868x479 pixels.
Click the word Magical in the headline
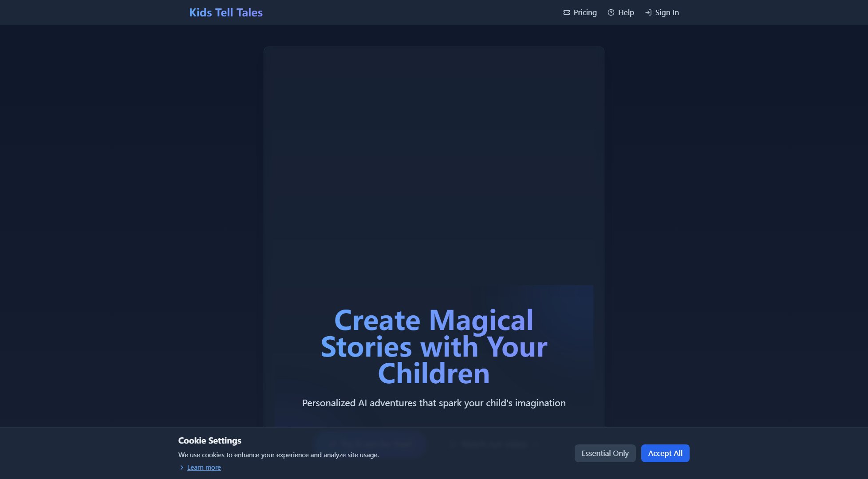pyautogui.click(x=481, y=320)
